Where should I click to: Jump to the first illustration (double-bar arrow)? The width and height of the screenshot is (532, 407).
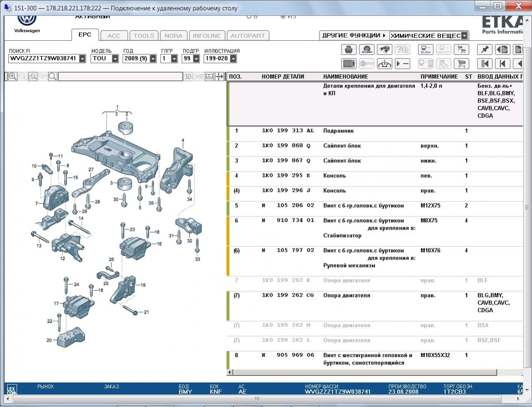[485, 64]
